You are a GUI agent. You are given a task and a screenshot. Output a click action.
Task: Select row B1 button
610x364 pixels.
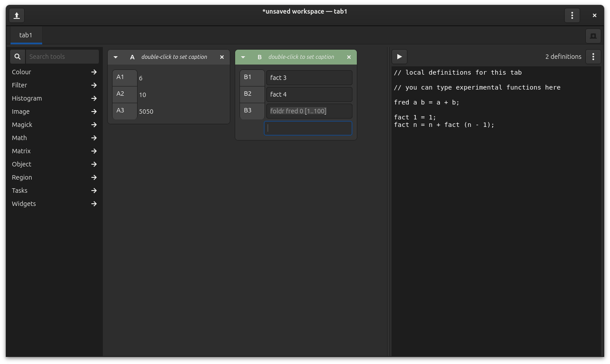tap(252, 78)
